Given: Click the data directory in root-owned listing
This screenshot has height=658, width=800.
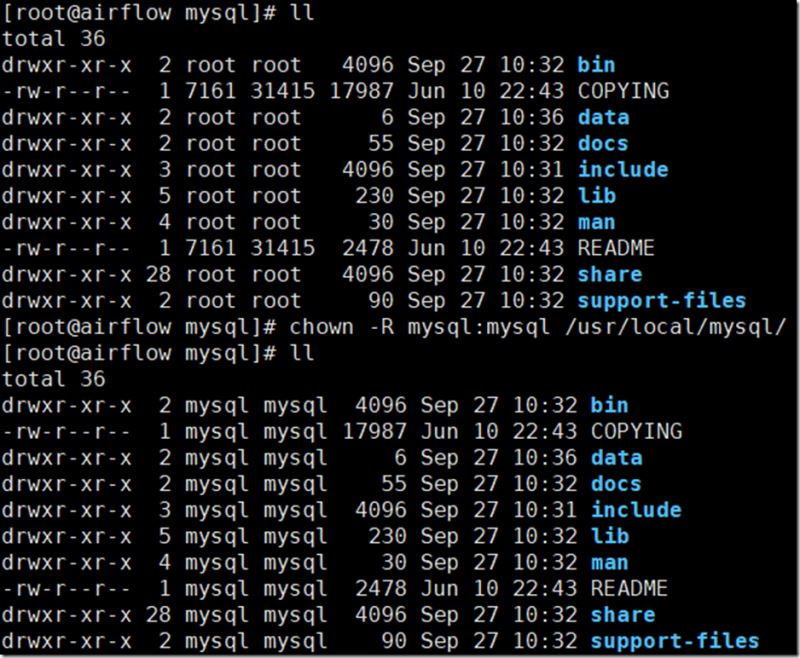Looking at the screenshot, I should (x=603, y=117).
